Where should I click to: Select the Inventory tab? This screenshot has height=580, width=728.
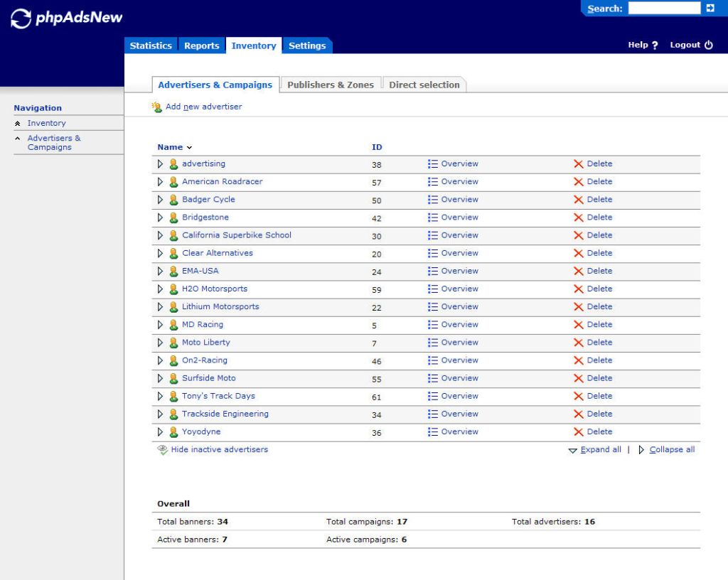[254, 45]
